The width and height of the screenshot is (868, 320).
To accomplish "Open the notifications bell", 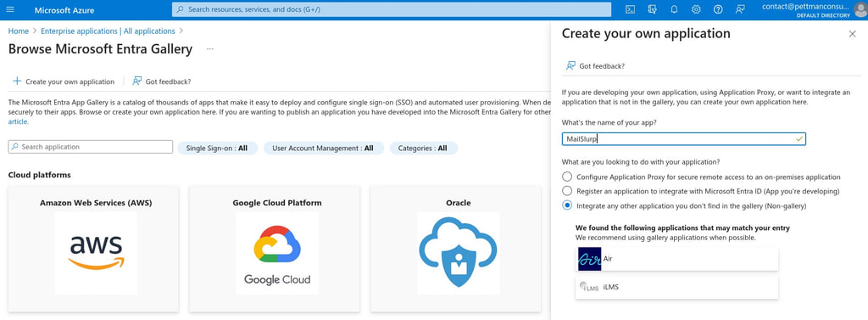I will coord(674,9).
